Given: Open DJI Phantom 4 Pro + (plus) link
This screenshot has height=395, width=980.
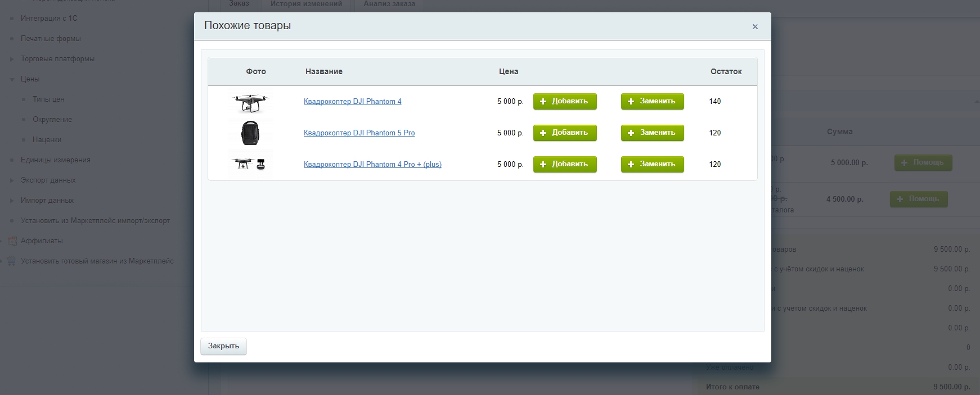Looking at the screenshot, I should click(372, 165).
